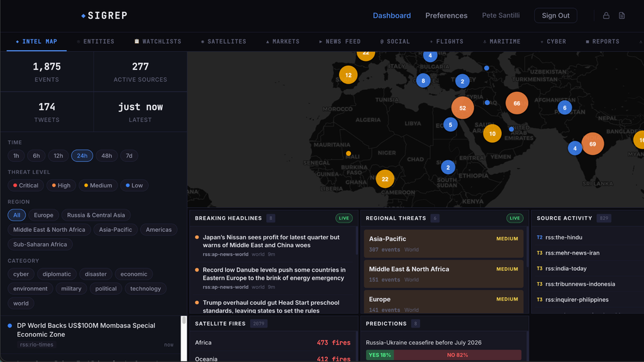Image resolution: width=644 pixels, height=362 pixels.
Task: Expand the Asia-Pacific regional threat card
Action: pos(443,244)
